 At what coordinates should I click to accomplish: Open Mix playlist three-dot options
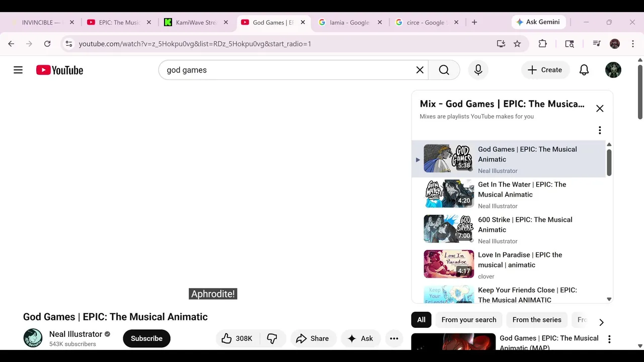click(599, 130)
